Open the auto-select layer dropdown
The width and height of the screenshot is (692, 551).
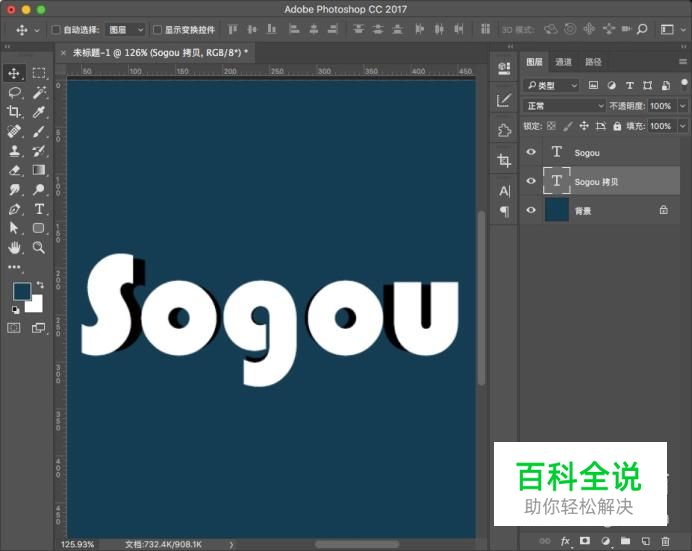click(x=126, y=30)
